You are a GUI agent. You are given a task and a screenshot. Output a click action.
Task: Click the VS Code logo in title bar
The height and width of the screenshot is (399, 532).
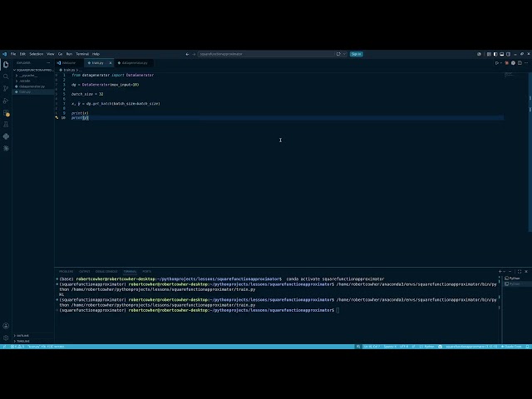pos(4,54)
